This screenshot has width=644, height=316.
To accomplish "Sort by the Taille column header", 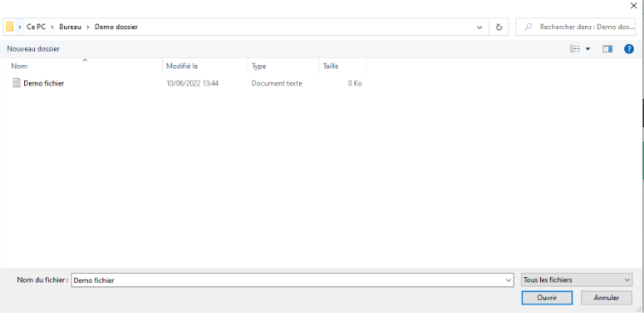I will point(342,66).
